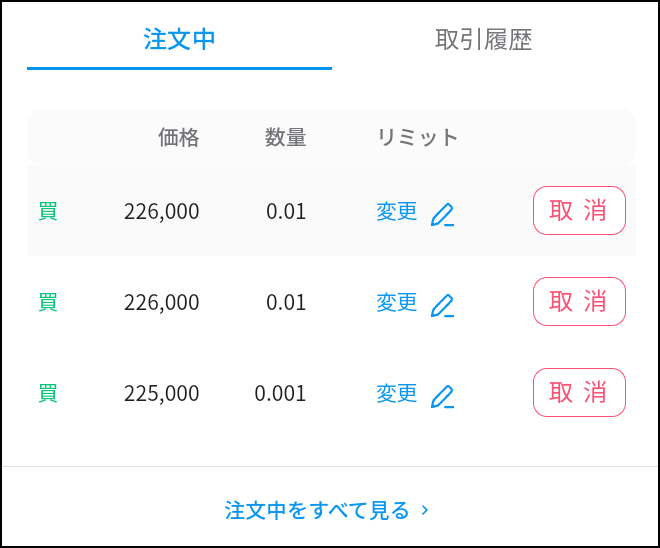This screenshot has height=548, width=660.
Task: Click 変更 link in second order row
Action: pyautogui.click(x=397, y=302)
